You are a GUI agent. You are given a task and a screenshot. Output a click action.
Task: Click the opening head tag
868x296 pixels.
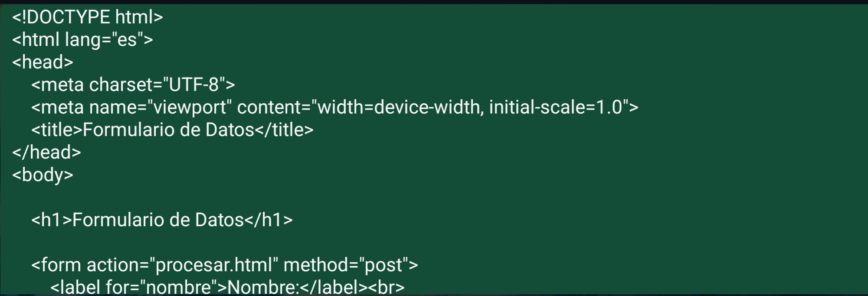click(43, 62)
